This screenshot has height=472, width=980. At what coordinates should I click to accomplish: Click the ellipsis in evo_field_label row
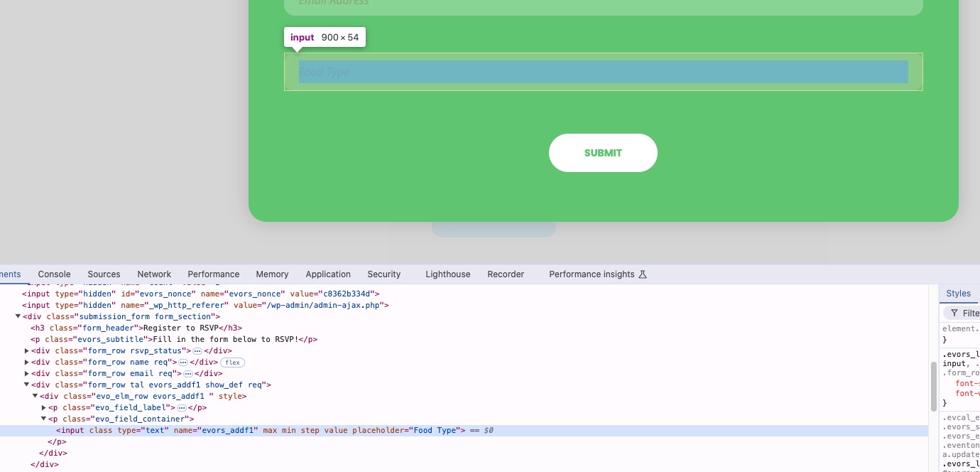tap(181, 407)
